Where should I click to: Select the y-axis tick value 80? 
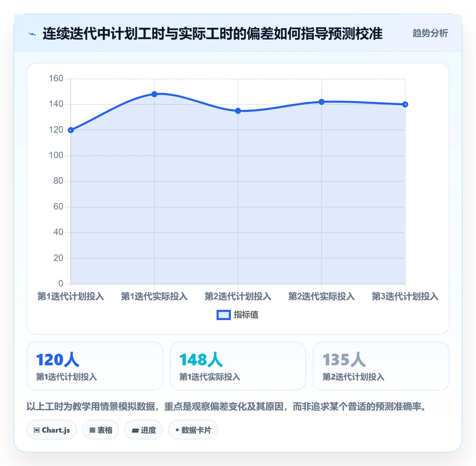(58, 181)
